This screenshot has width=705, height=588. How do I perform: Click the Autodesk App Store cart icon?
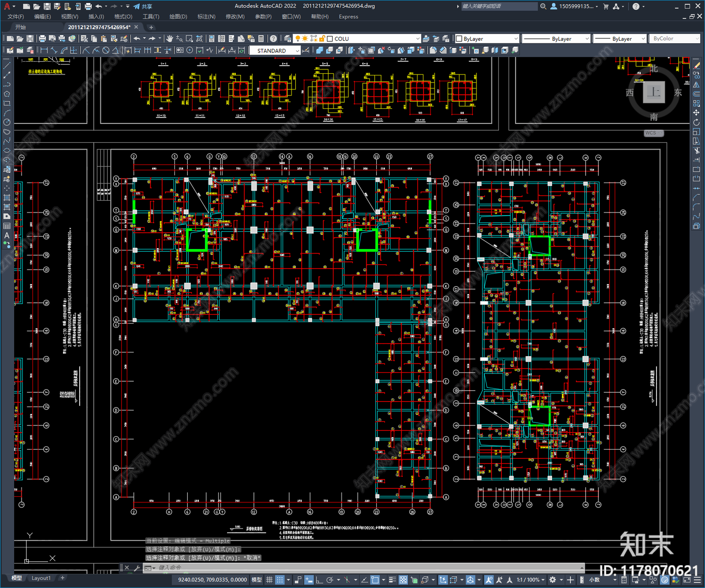tap(606, 6)
